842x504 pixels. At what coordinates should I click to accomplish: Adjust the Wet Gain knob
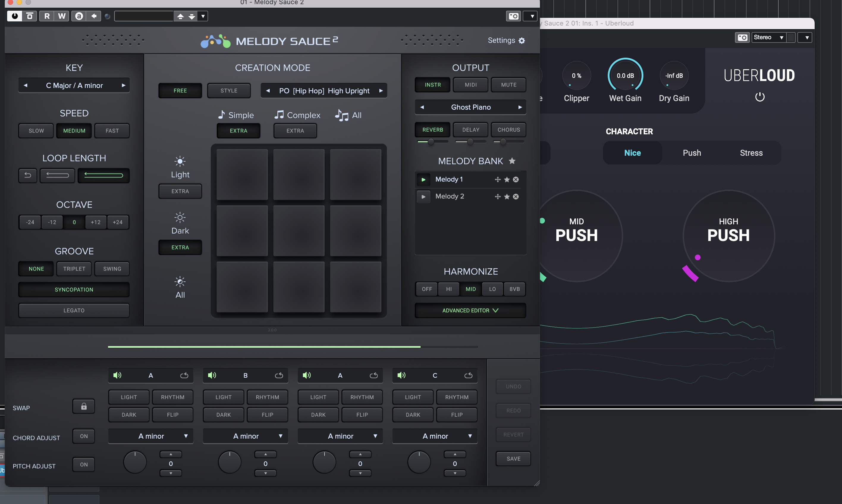pos(625,75)
